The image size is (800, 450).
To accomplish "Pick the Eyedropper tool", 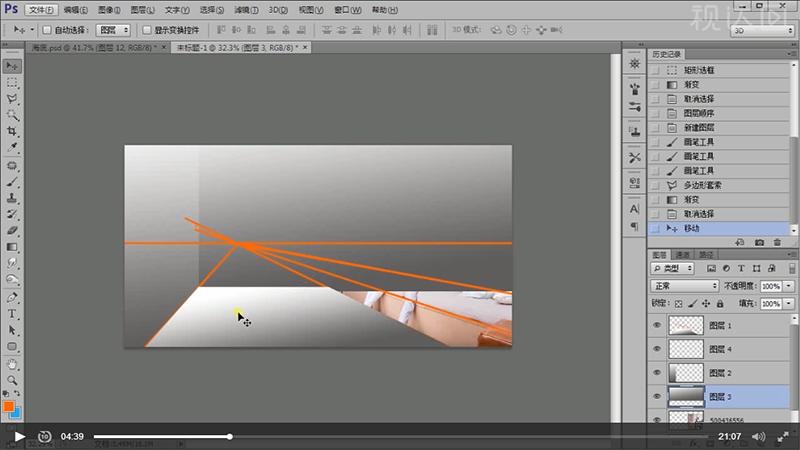I will tap(12, 148).
